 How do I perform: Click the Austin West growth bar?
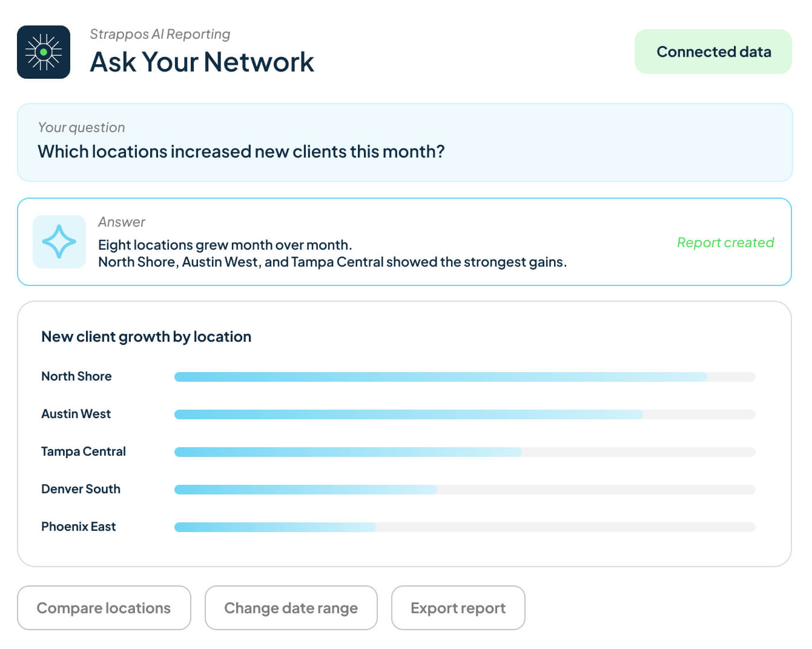tap(465, 414)
